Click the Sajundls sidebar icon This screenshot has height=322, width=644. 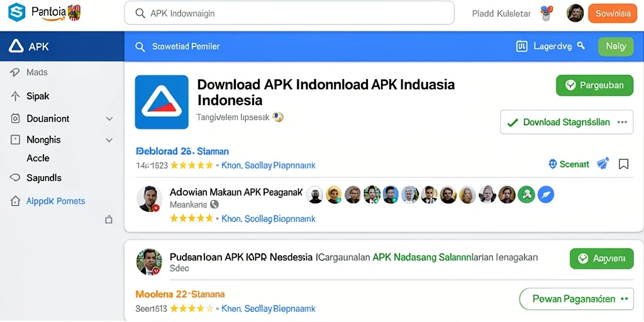coord(15,178)
